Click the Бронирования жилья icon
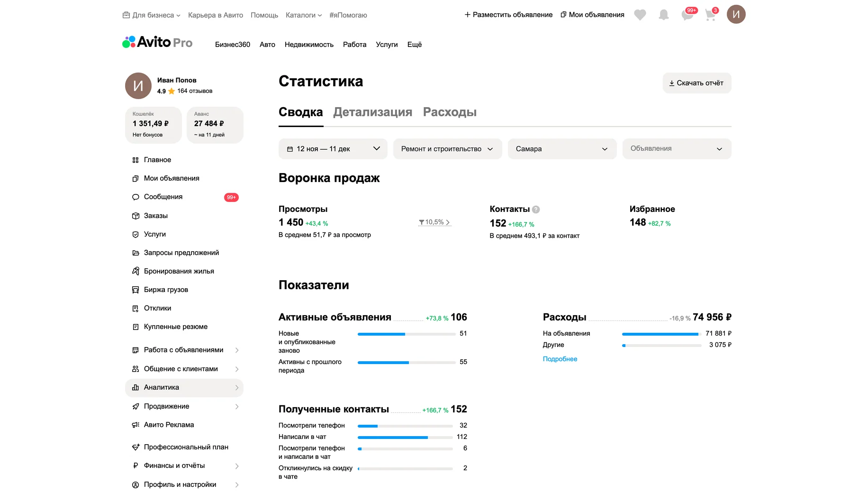Screen dimensions: 868x493 (x=136, y=271)
